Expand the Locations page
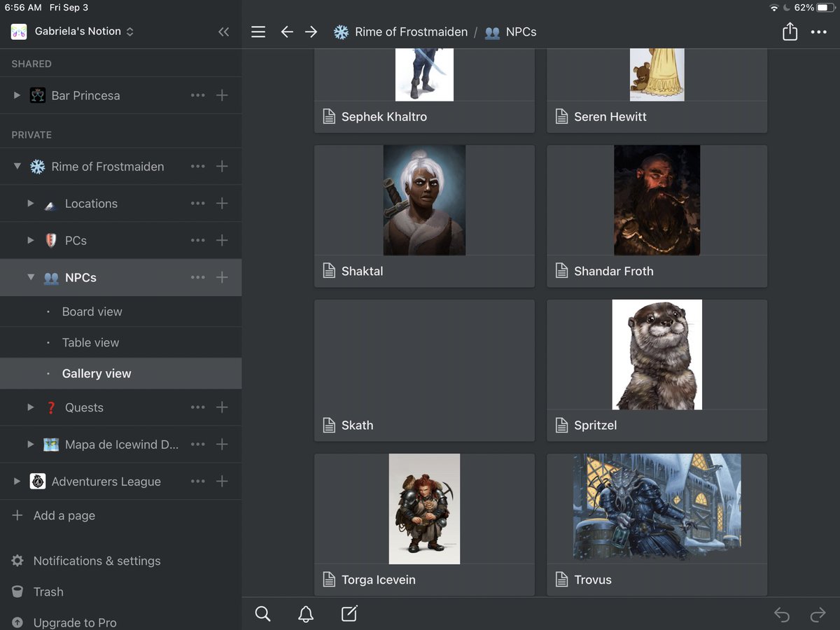Viewport: 840px width, 630px height. tap(31, 204)
